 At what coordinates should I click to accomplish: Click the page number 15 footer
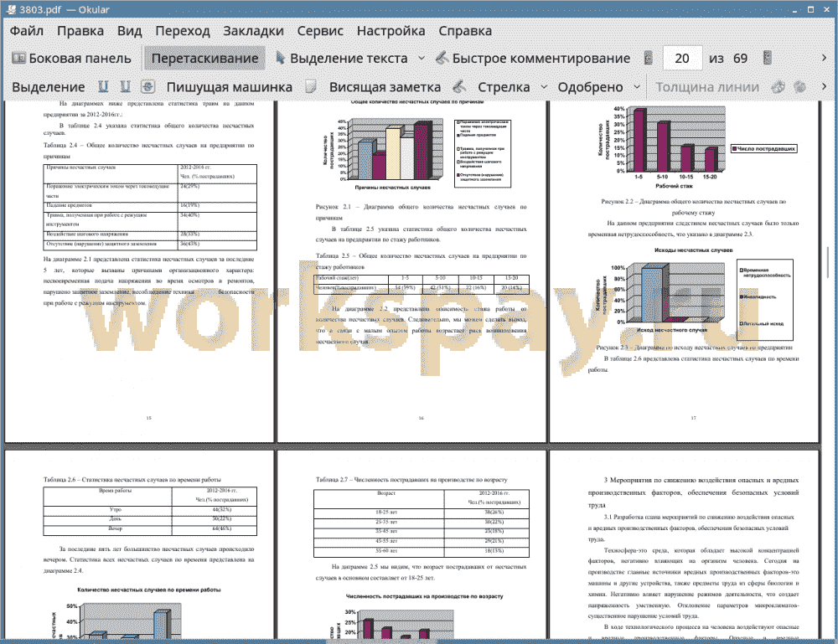tap(148, 418)
